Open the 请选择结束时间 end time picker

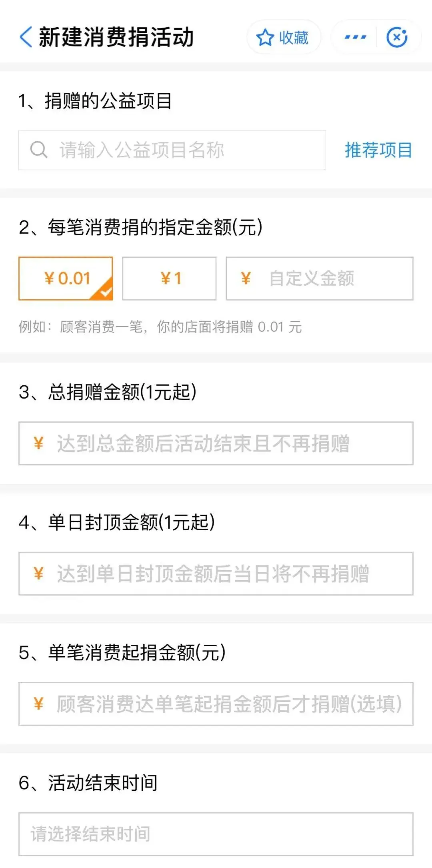coord(216,834)
